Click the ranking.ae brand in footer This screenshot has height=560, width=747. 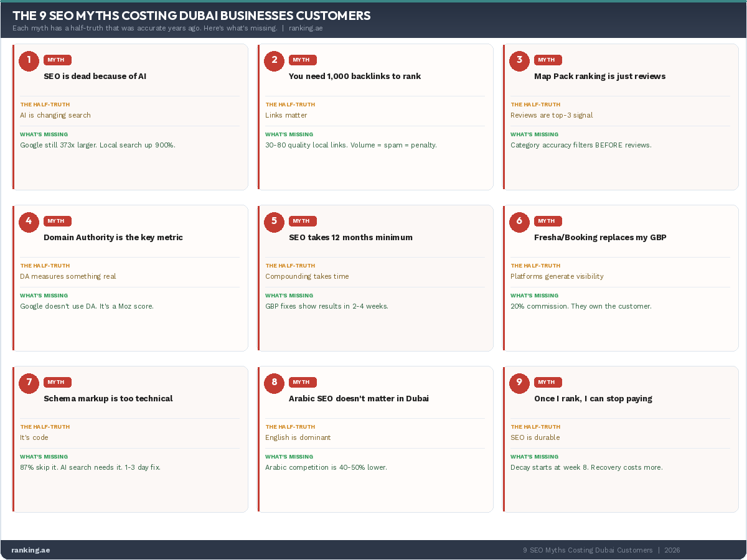click(31, 550)
